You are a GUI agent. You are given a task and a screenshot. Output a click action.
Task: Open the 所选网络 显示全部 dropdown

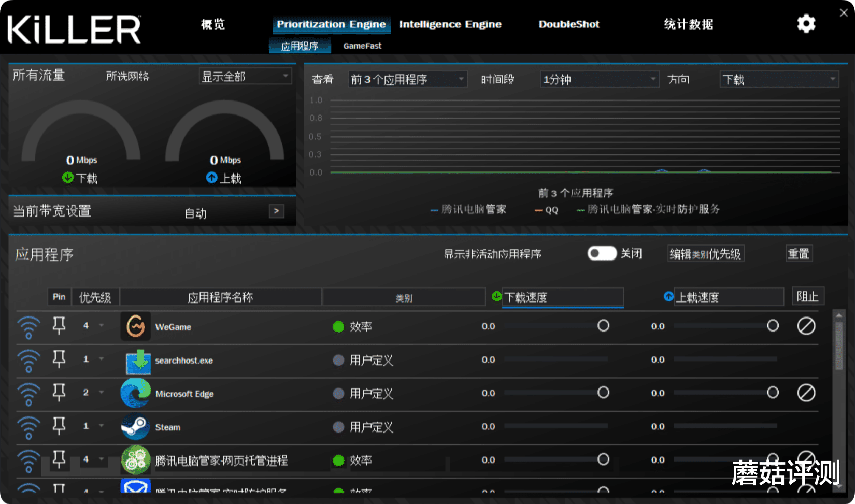tap(246, 77)
